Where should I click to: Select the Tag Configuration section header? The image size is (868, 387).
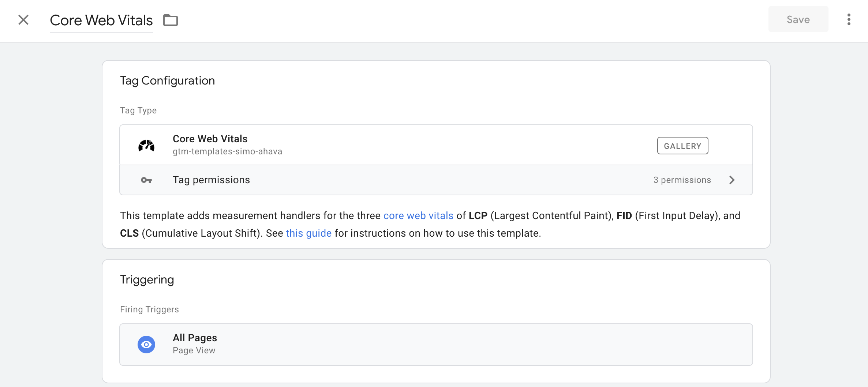click(167, 80)
